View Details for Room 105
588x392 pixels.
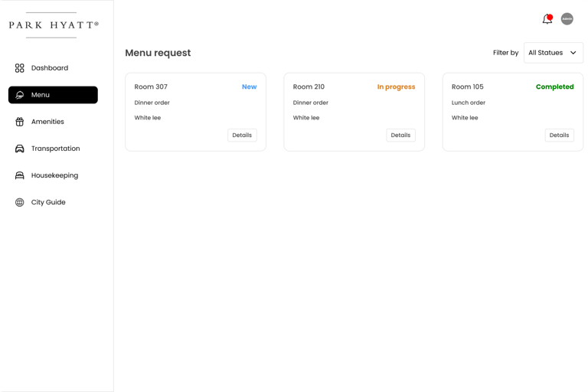pyautogui.click(x=559, y=135)
